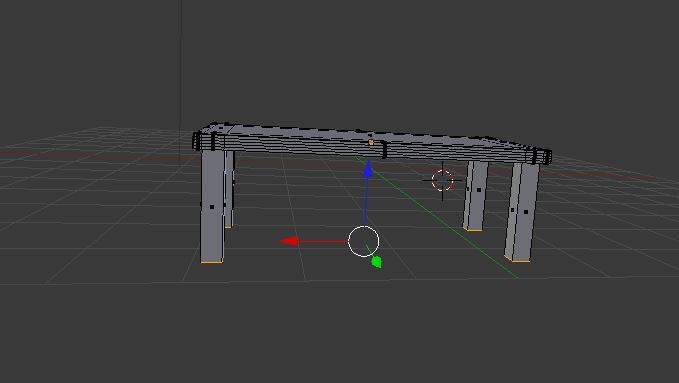Select the table's back-right leg

tap(475, 196)
